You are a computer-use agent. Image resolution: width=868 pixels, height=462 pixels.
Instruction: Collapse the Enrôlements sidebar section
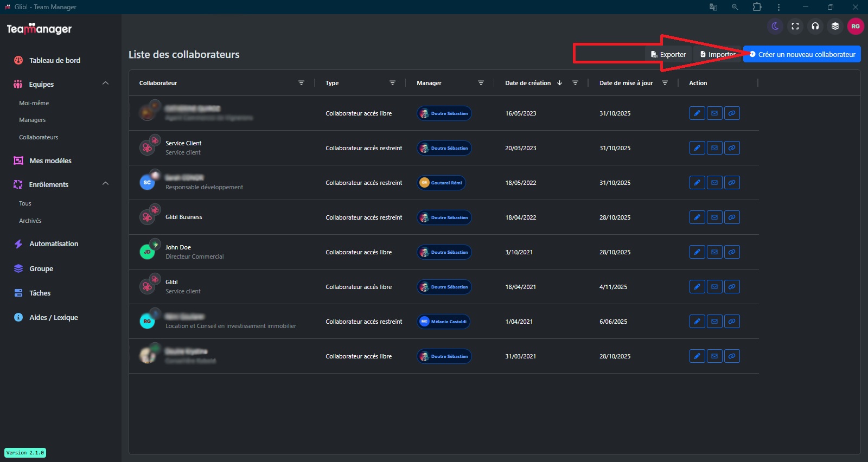[x=105, y=184]
